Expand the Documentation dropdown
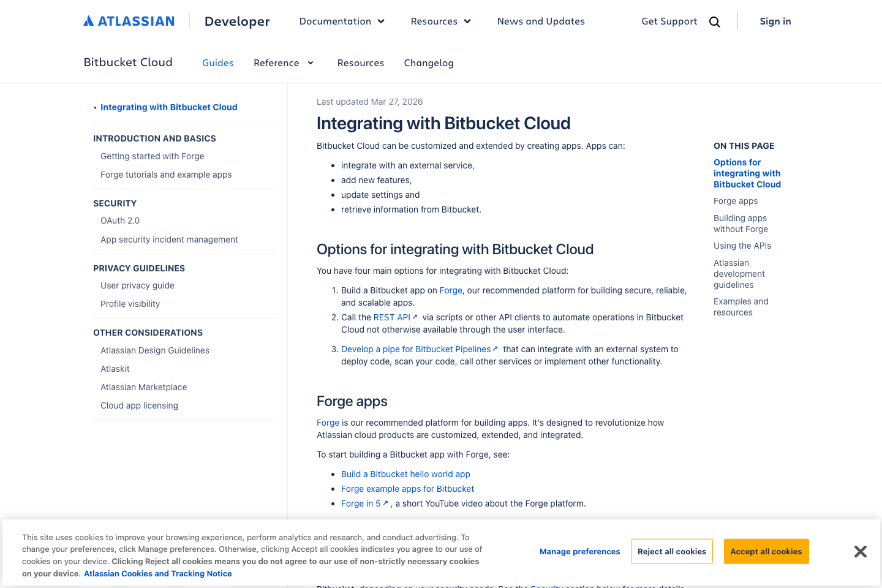Viewport: 882px width, 588px height. pyautogui.click(x=341, y=21)
